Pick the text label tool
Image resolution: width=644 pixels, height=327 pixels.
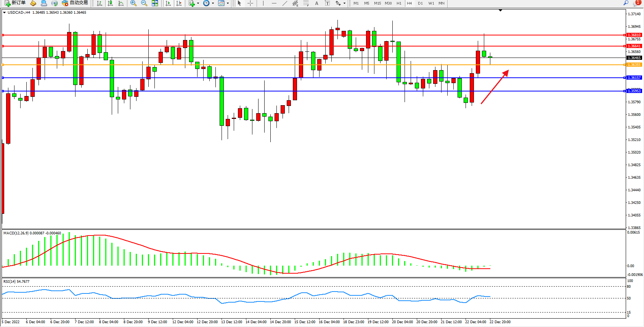[316, 3]
